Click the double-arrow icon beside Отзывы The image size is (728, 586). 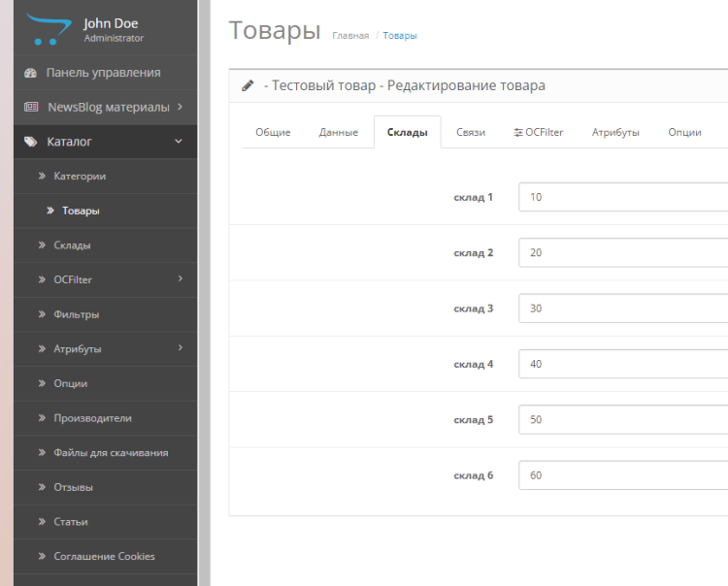coord(43,487)
